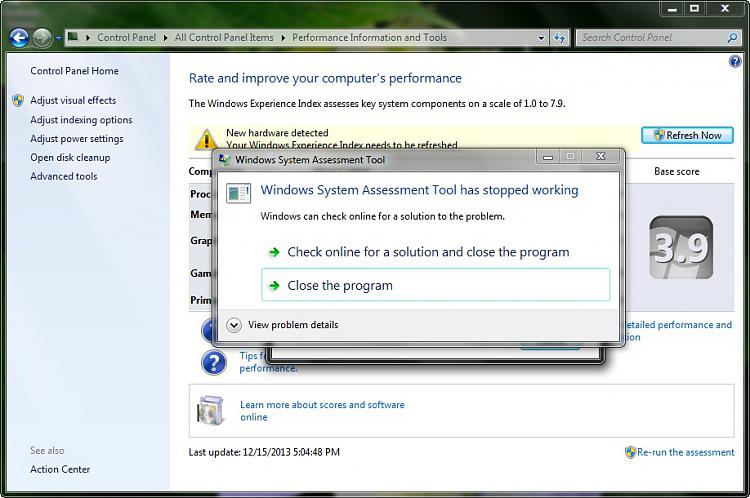750x498 pixels.
Task: Go back with the blue Back arrow
Action: coord(19,37)
